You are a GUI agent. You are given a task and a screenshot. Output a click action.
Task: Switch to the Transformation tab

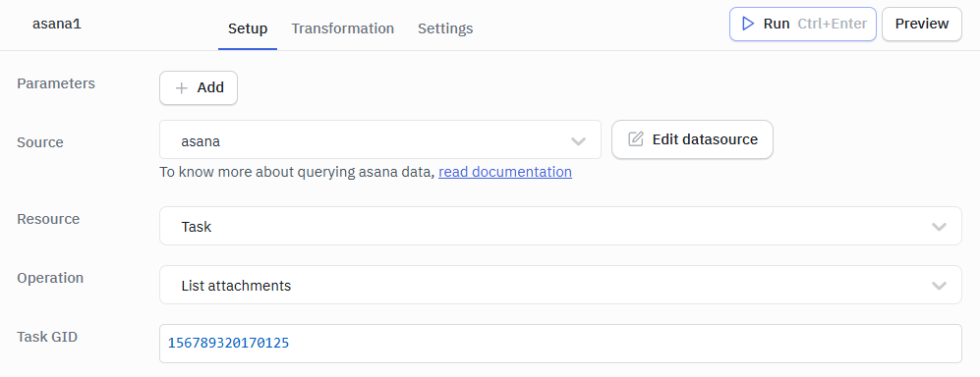click(342, 28)
